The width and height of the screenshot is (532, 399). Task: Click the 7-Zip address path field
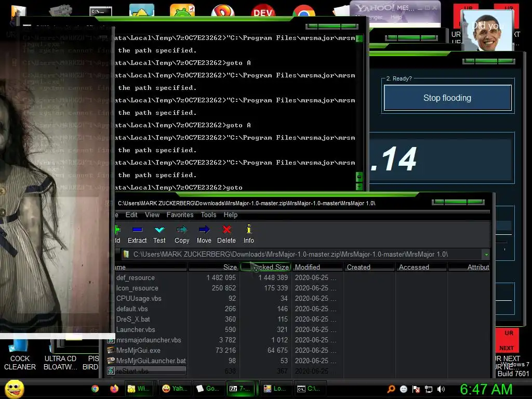click(302, 254)
